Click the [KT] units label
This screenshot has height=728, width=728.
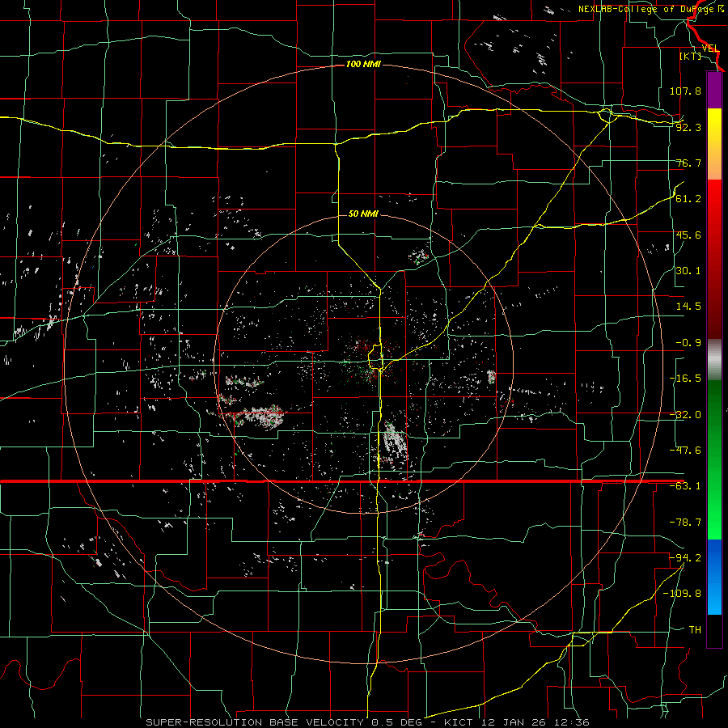691,56
